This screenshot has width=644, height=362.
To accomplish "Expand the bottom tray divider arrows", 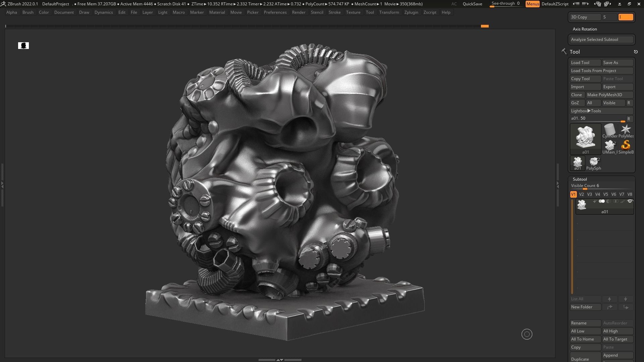I will click(x=279, y=360).
